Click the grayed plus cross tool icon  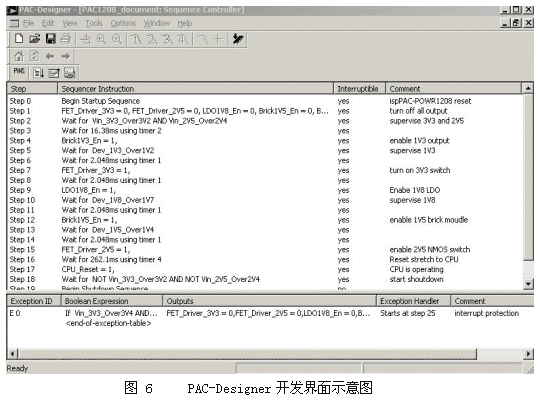[x=218, y=39]
